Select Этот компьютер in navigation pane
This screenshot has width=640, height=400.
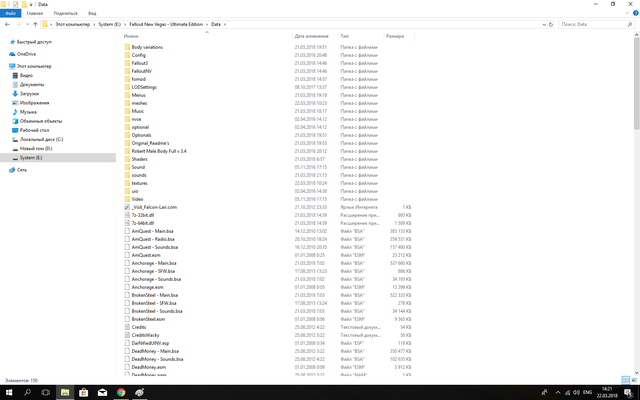34,66
